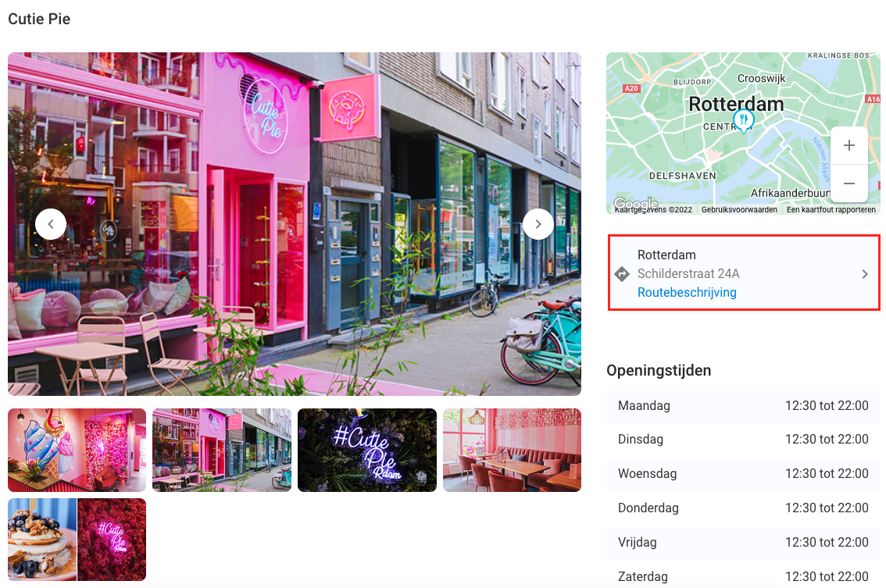Click the Rotterdam label on the map
This screenshot has width=886, height=588.
(x=736, y=104)
